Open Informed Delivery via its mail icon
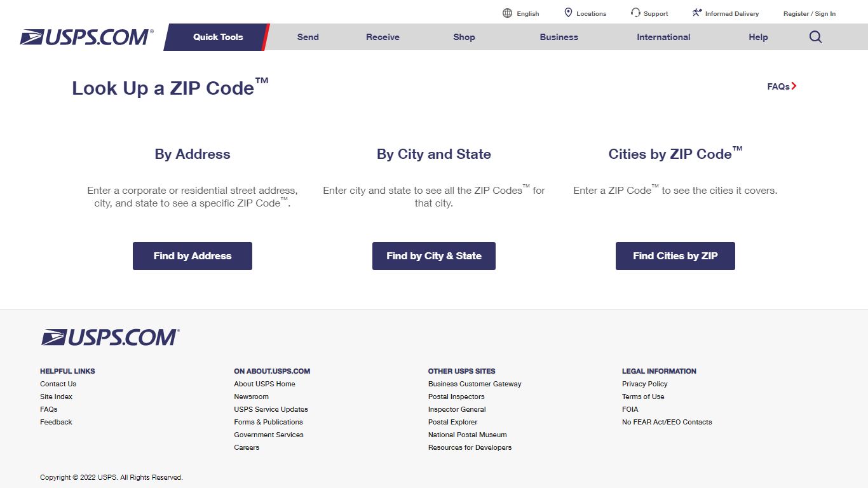 [x=696, y=12]
